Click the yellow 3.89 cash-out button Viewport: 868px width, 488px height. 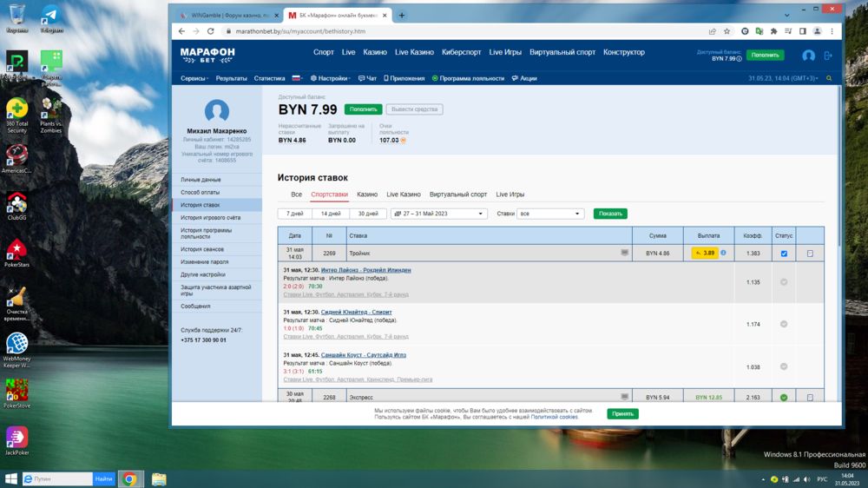[705, 254]
